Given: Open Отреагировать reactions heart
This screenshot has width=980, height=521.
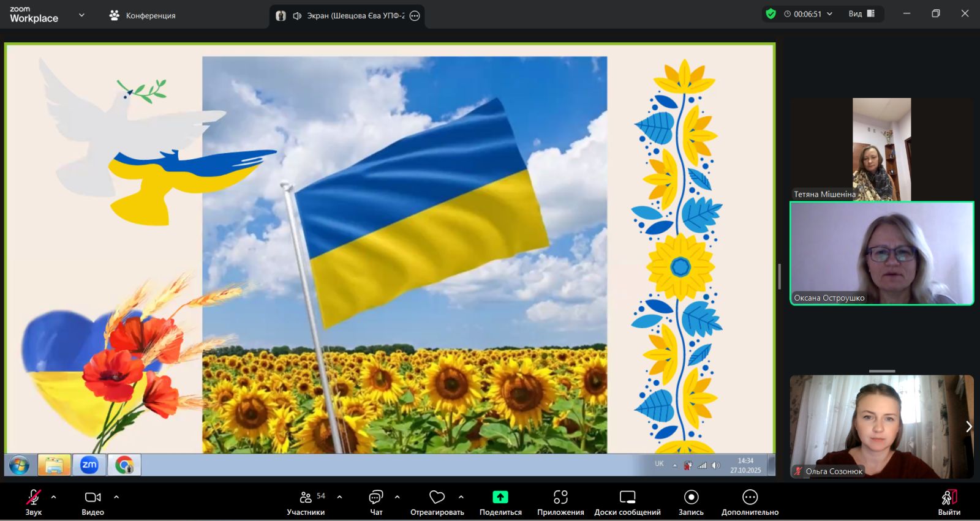Looking at the screenshot, I should [437, 502].
